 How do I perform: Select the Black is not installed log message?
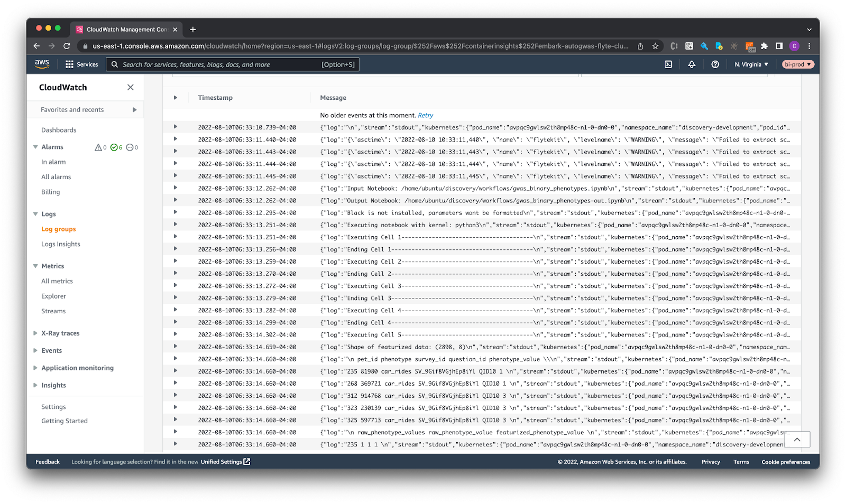(x=555, y=213)
